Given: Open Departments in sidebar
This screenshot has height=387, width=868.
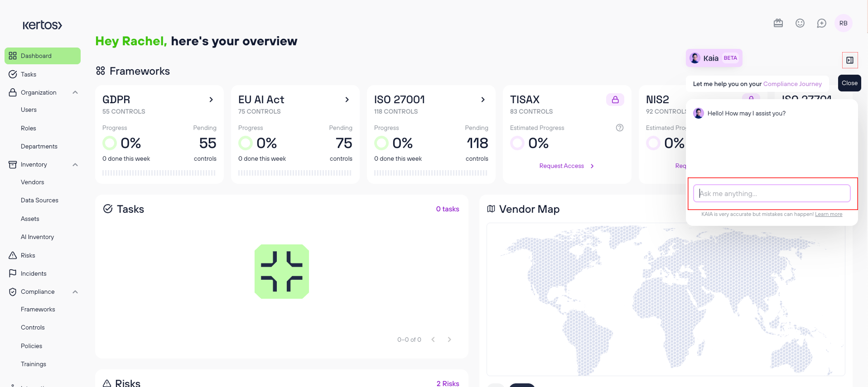Looking at the screenshot, I should (x=39, y=146).
